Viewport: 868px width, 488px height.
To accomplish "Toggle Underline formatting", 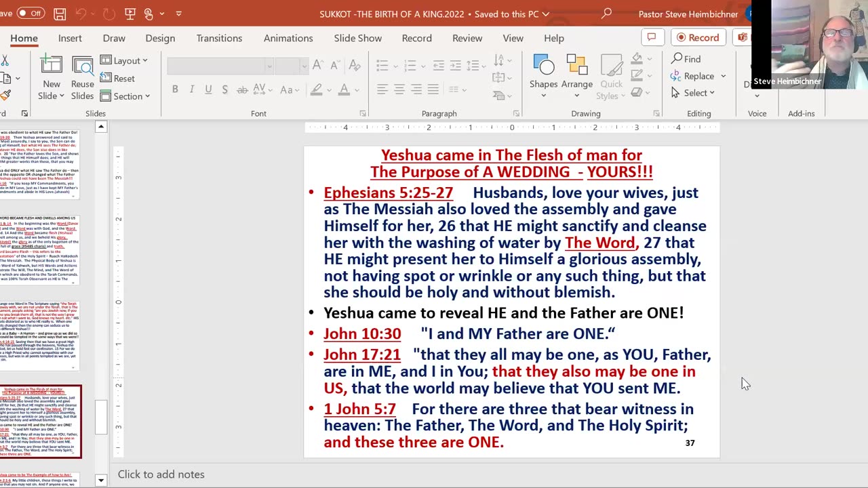I will [x=208, y=89].
